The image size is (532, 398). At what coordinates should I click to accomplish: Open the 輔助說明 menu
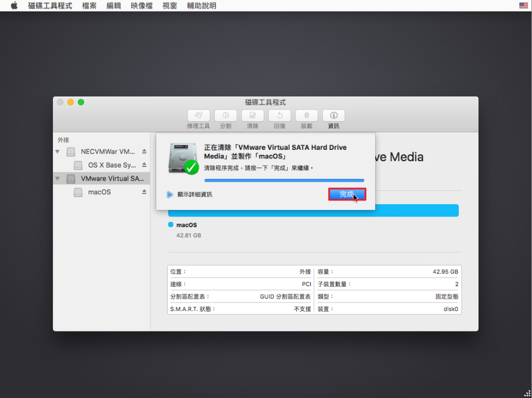pos(202,6)
